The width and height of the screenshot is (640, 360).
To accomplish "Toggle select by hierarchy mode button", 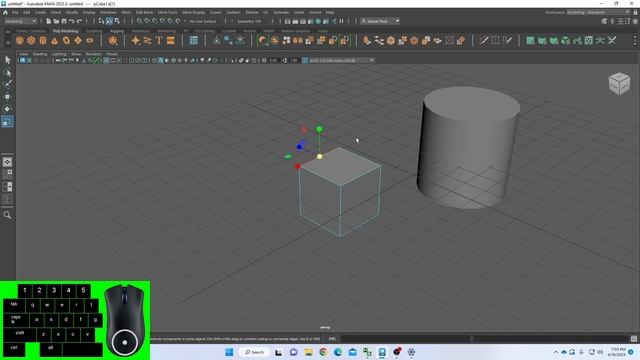I will [x=101, y=21].
